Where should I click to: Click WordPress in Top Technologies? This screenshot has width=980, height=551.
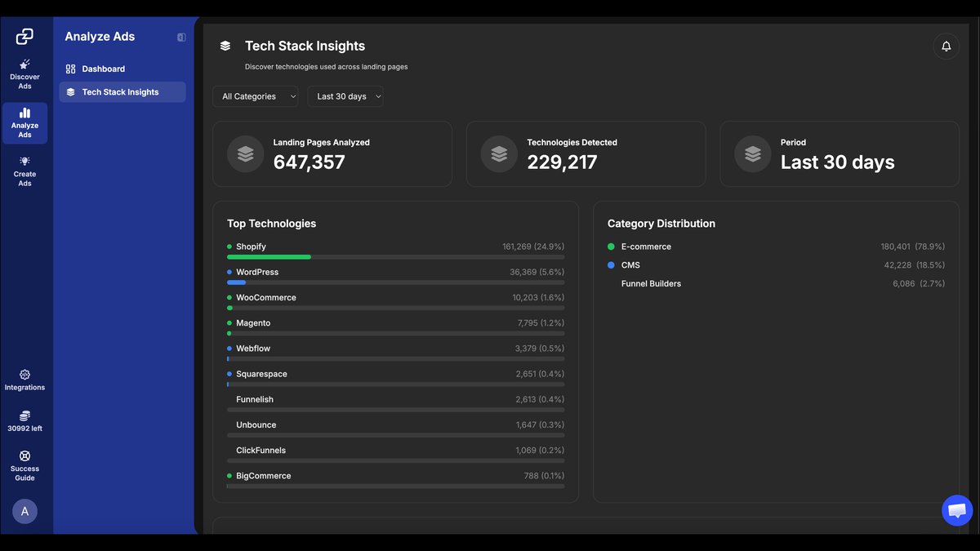(257, 272)
